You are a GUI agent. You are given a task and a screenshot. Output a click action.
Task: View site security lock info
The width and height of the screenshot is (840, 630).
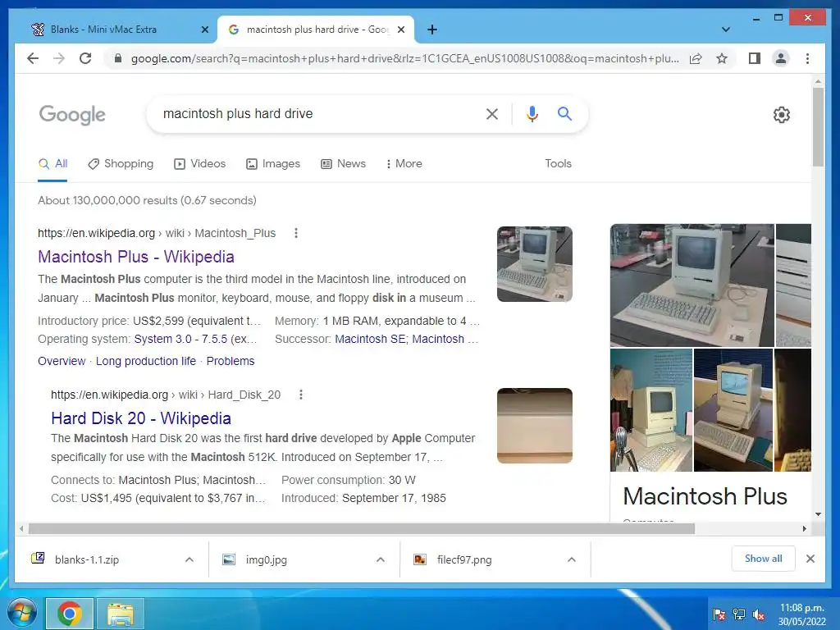(x=118, y=58)
